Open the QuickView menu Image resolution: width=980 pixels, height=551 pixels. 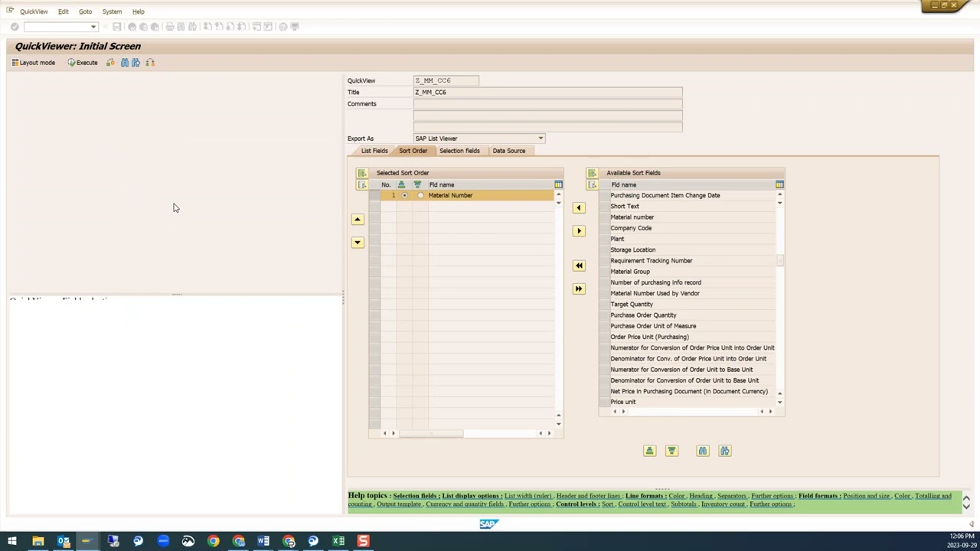pyautogui.click(x=34, y=11)
